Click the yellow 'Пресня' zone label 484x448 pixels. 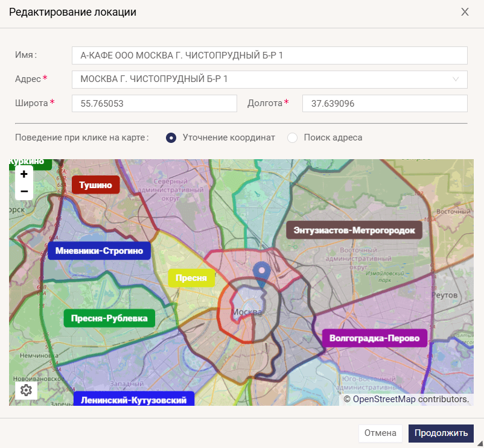pyautogui.click(x=191, y=278)
